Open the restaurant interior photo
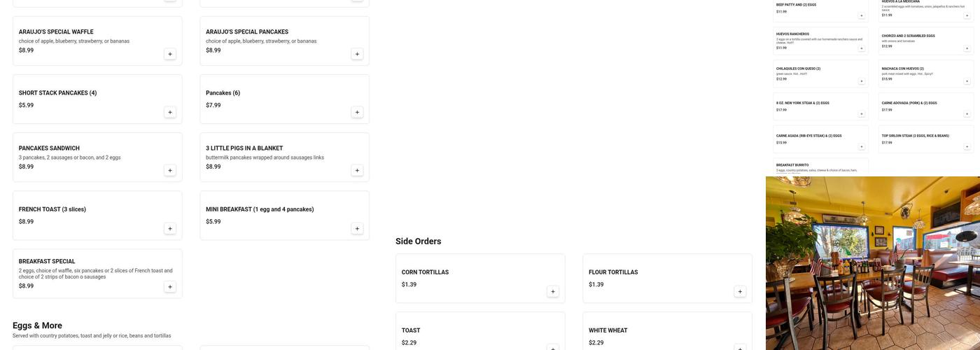Screen dimensions: 980x350 coord(873,263)
